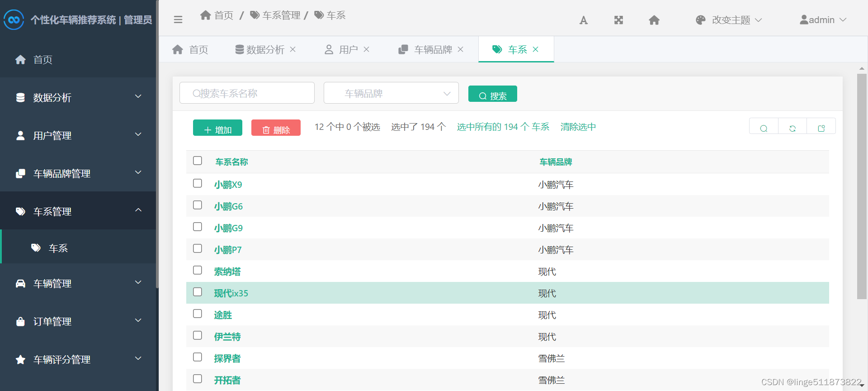Image resolution: width=868 pixels, height=391 pixels.
Task: Open the admin account dropdown
Action: tap(823, 20)
